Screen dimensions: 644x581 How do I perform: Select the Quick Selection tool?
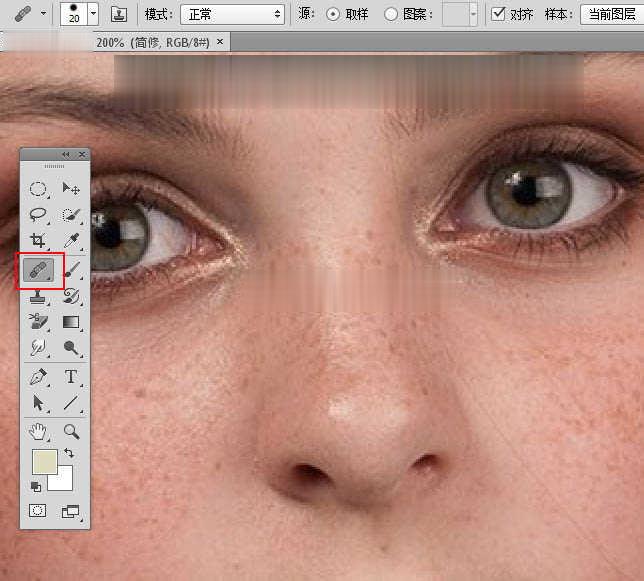point(71,215)
